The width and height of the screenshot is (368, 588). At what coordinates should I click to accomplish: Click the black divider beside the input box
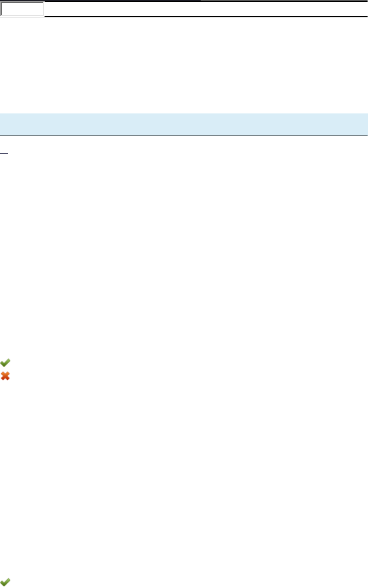click(x=206, y=16)
